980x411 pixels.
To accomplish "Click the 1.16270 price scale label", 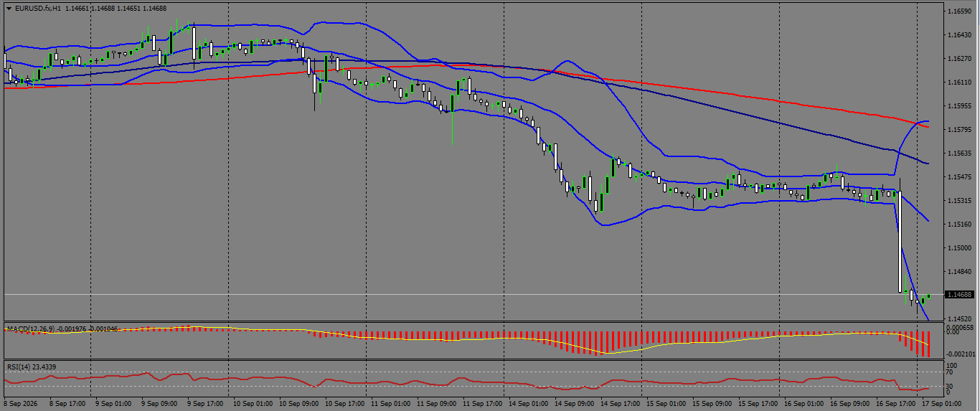I will (x=959, y=60).
